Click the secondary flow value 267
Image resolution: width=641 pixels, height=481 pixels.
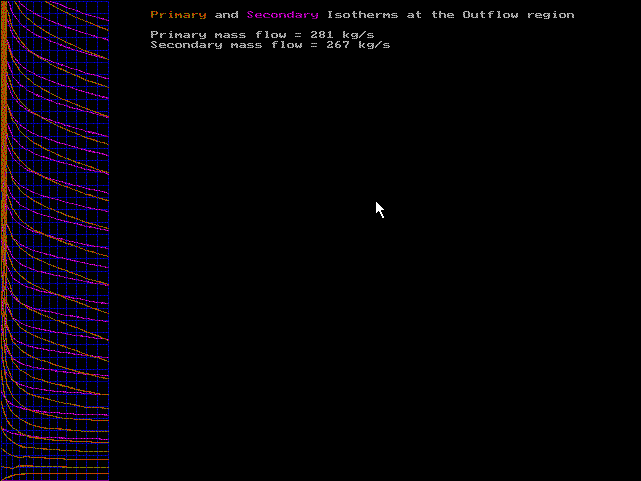[338, 45]
